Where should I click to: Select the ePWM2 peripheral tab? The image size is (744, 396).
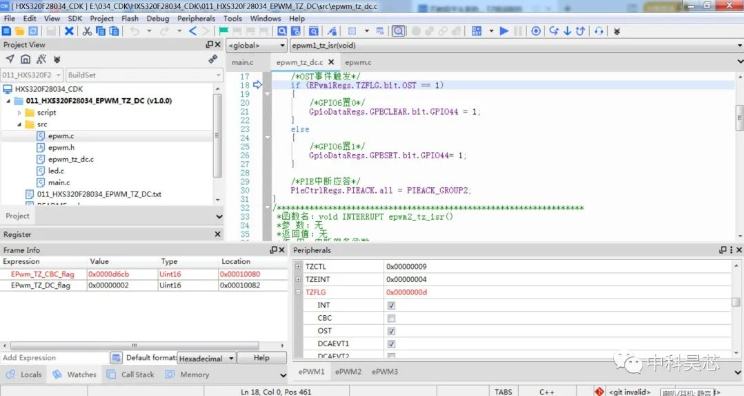(348, 372)
